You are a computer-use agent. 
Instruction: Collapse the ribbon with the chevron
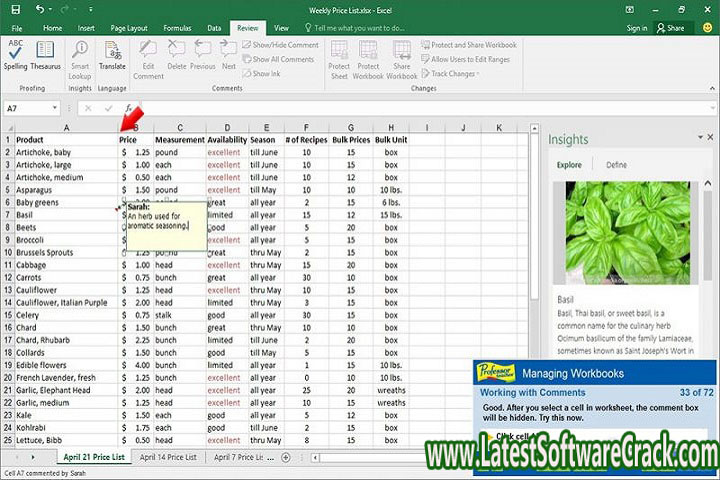pyautogui.click(x=712, y=88)
